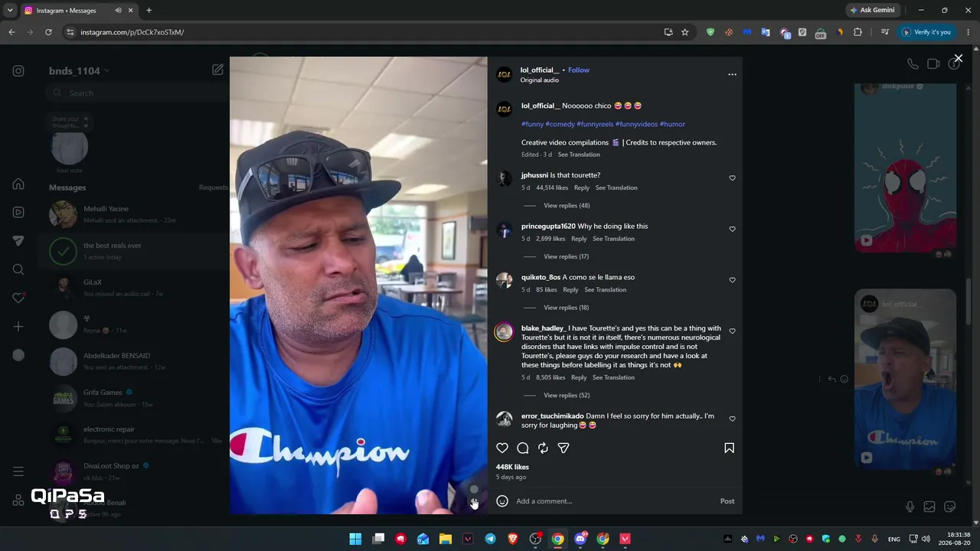Reply to blake_hadley_'s comment

tap(579, 378)
